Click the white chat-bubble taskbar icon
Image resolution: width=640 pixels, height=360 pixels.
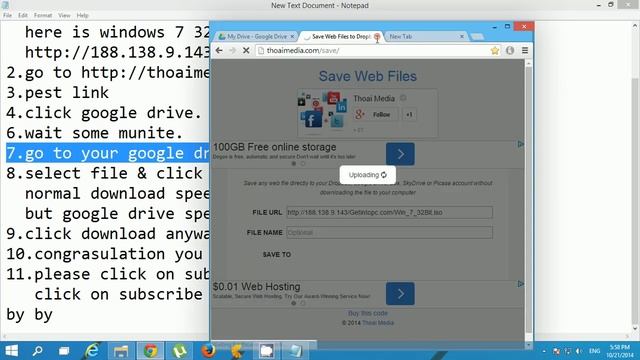pyautogui.click(x=267, y=351)
